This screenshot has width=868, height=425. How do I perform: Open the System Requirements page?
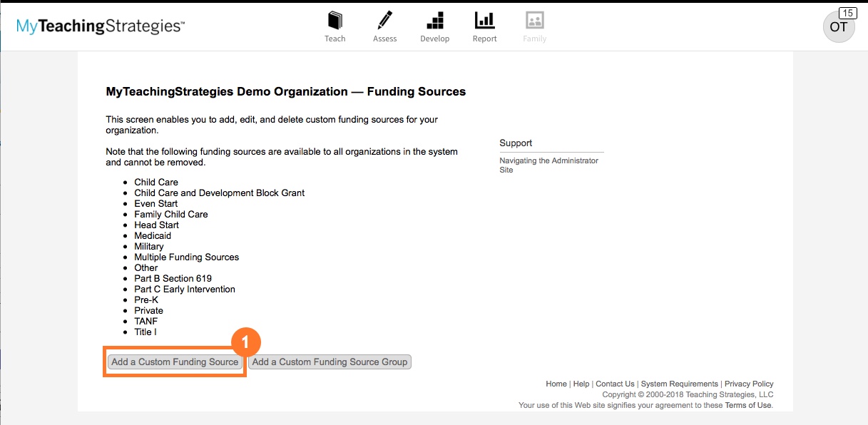(x=678, y=384)
